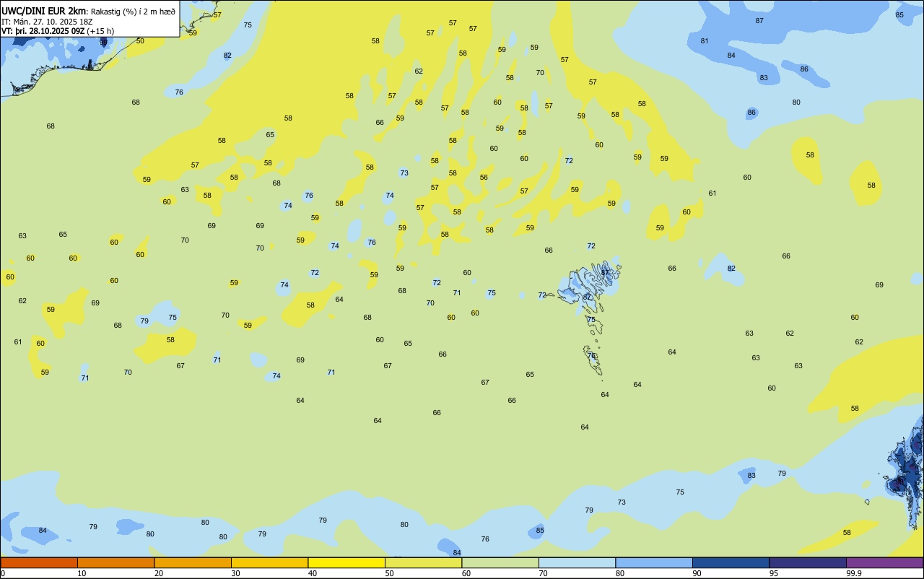
Task: Click the legend tick label 90
Action: point(697,573)
